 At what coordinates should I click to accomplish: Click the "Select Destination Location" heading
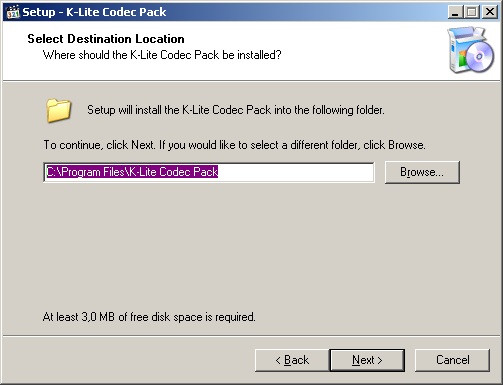tap(106, 39)
